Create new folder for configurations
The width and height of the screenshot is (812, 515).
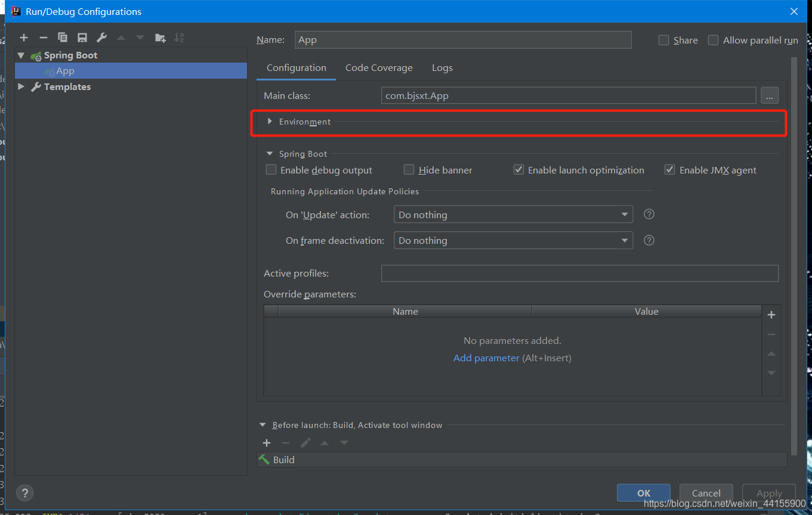tap(160, 38)
